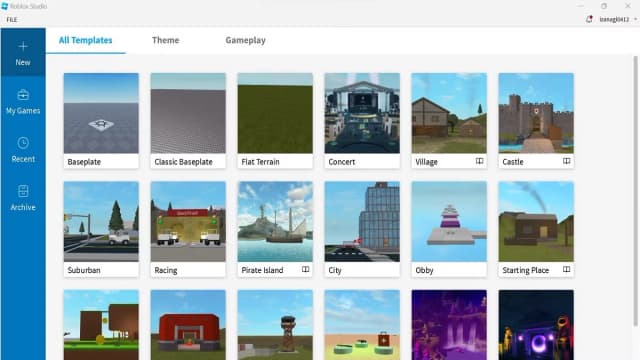Open the Archive section icon

tap(23, 191)
